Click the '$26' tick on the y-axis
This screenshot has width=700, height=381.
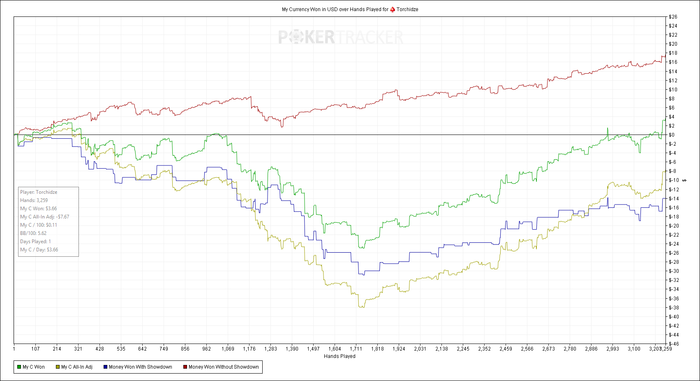pos(673,17)
